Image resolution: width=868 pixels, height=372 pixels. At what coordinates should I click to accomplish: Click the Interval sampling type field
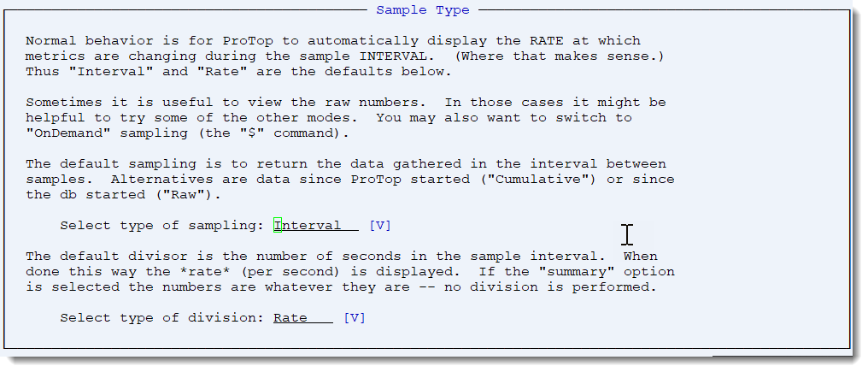[315, 226]
